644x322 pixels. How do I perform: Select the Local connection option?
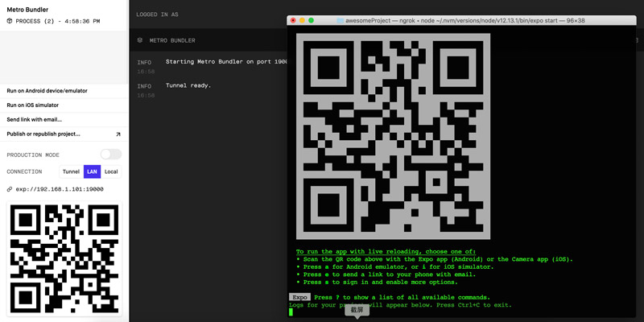click(x=111, y=171)
